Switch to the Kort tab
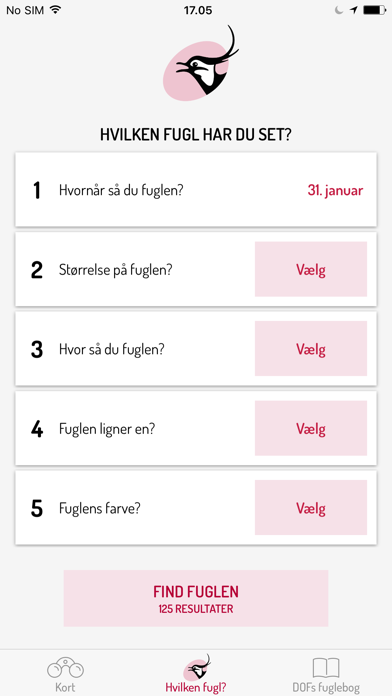This screenshot has width=392, height=696. pyautogui.click(x=65, y=672)
